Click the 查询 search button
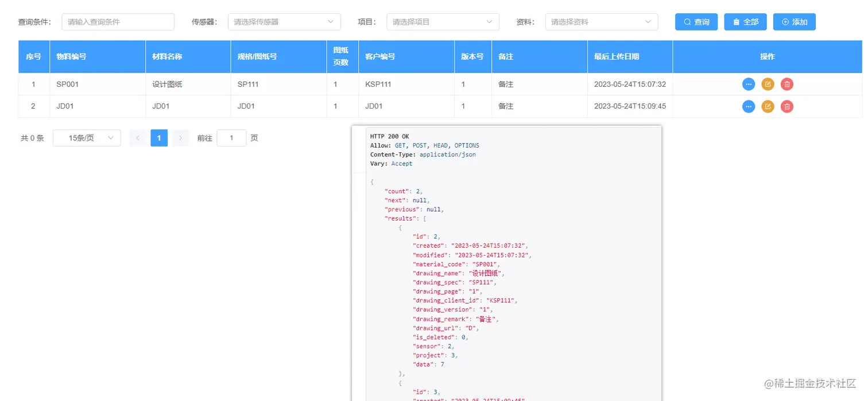The height and width of the screenshot is (401, 868). pyautogui.click(x=696, y=22)
